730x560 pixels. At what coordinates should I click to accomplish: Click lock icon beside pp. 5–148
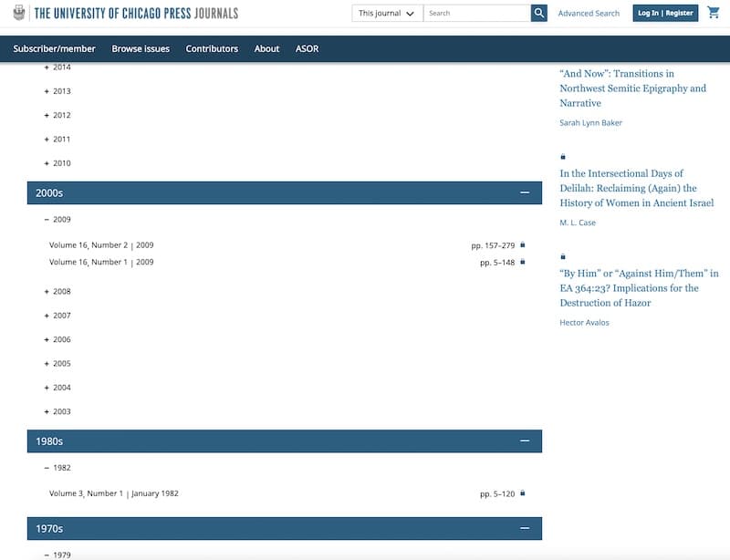tap(522, 262)
